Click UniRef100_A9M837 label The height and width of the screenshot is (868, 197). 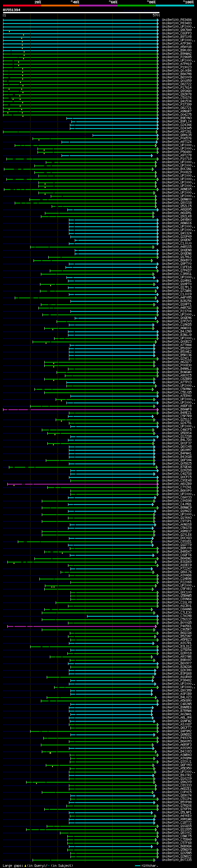tap(177, 531)
